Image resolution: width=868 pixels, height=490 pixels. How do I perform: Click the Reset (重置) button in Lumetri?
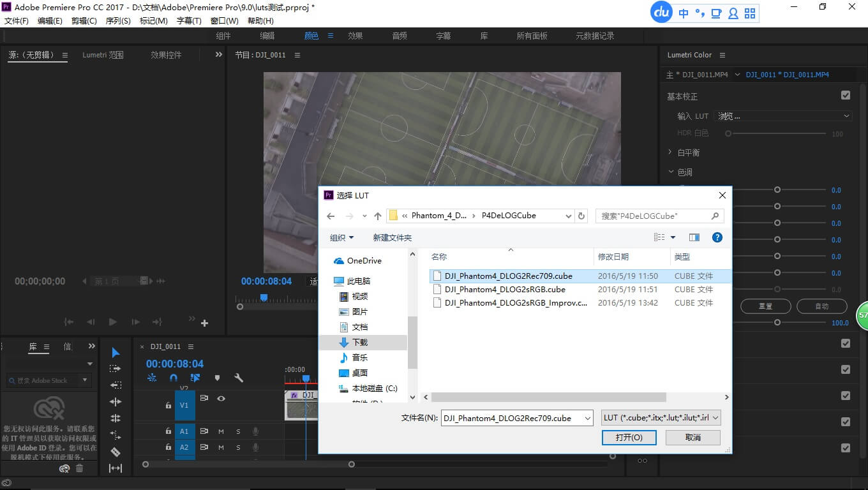tap(765, 306)
